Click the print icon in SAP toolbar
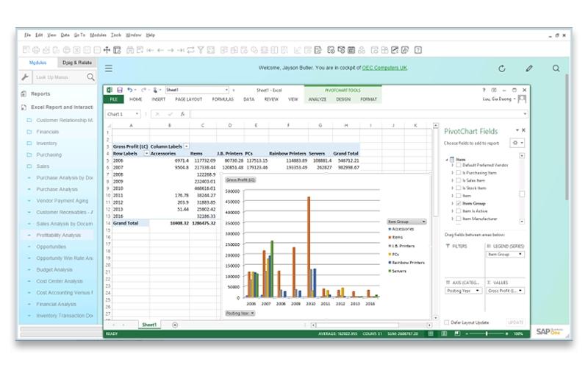 point(36,50)
